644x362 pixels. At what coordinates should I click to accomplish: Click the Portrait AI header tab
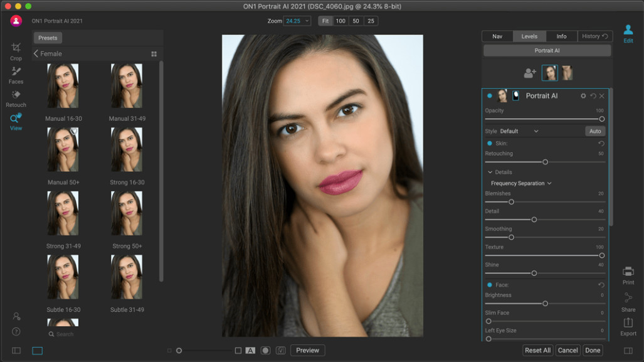coord(547,51)
